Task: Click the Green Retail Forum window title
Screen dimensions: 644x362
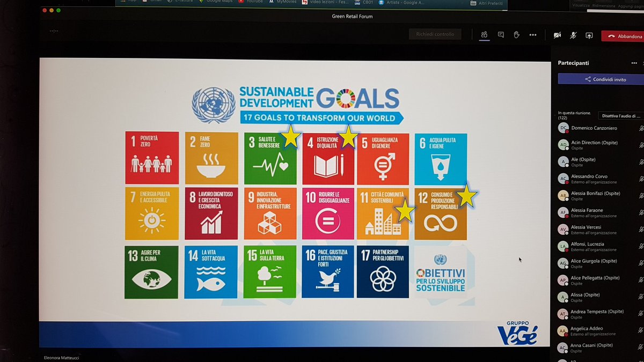Action: (x=352, y=17)
